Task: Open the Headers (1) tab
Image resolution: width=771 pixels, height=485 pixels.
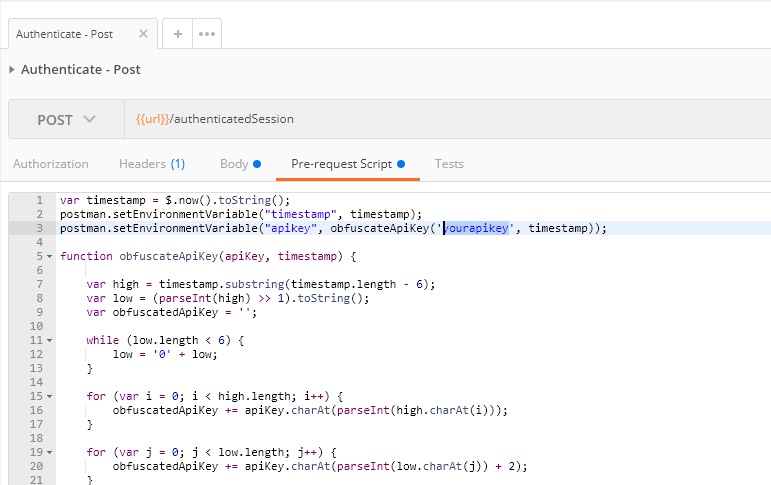Action: [x=152, y=164]
